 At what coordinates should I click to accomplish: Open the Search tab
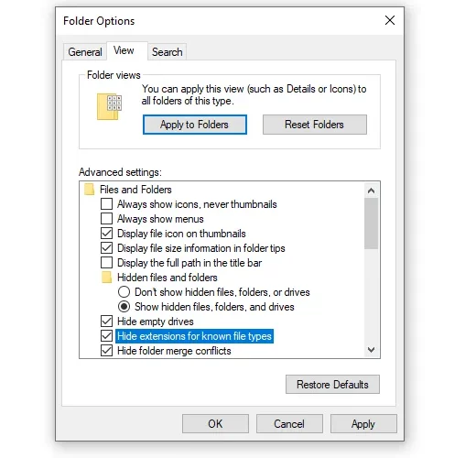tap(168, 52)
